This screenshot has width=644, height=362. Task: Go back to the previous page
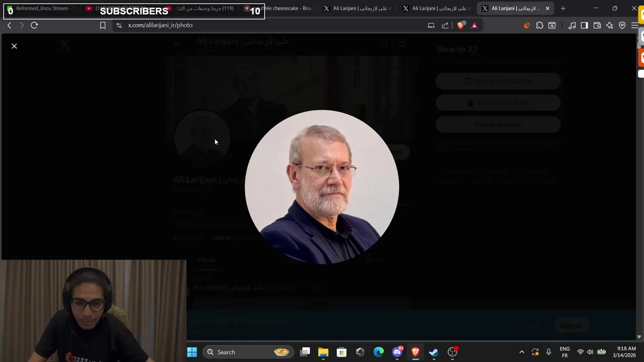point(9,25)
